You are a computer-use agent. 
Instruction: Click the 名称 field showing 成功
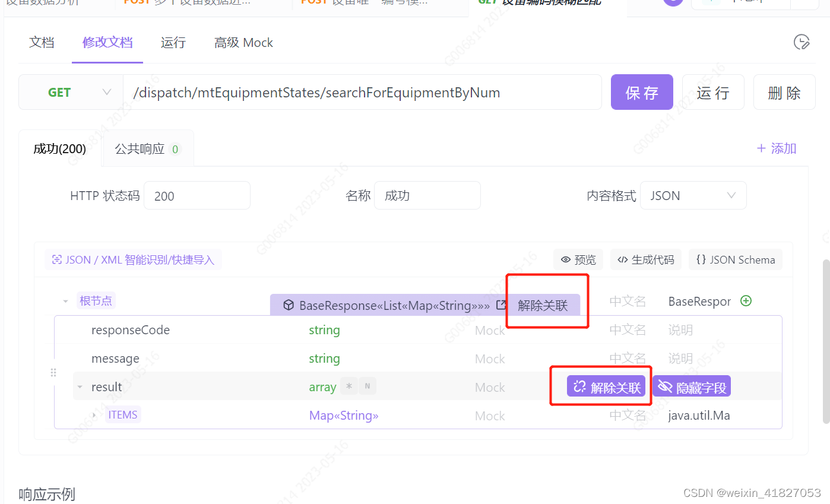pos(427,196)
